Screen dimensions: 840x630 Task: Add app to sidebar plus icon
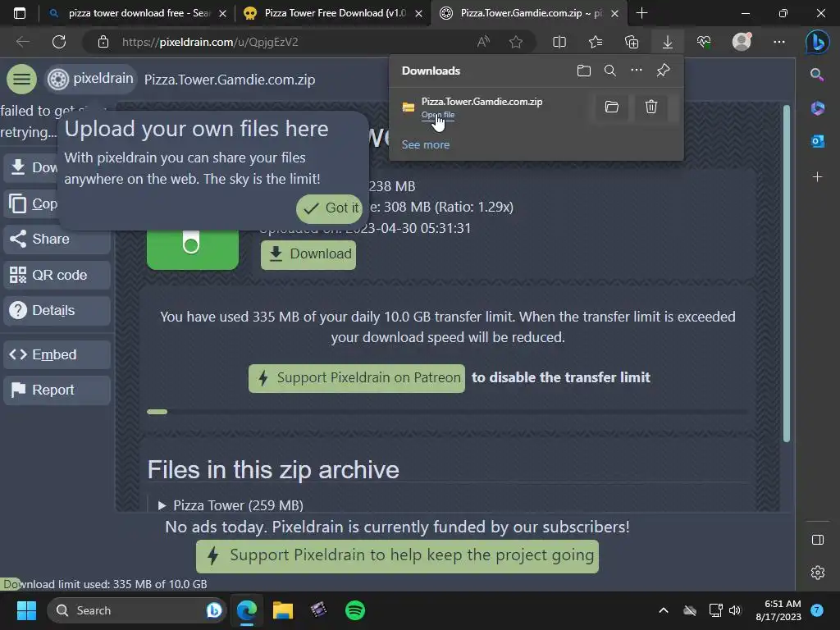tap(818, 177)
